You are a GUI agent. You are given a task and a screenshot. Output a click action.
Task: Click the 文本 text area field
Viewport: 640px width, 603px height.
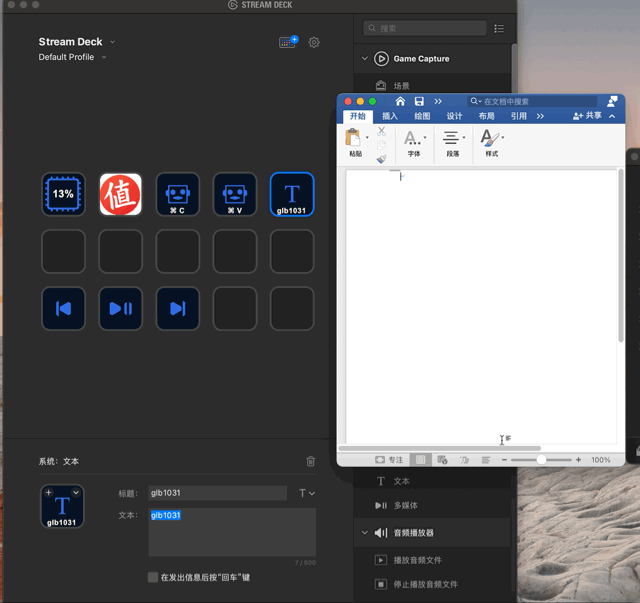pyautogui.click(x=232, y=532)
